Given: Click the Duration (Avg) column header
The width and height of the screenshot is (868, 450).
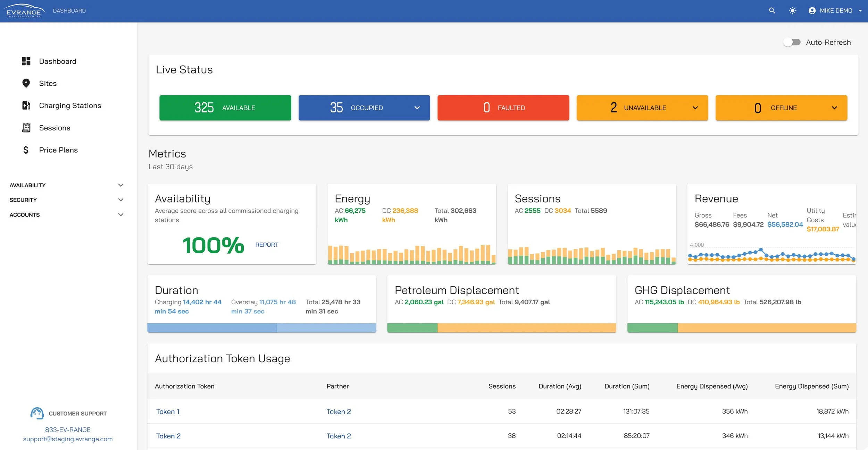Looking at the screenshot, I should pyautogui.click(x=560, y=386).
